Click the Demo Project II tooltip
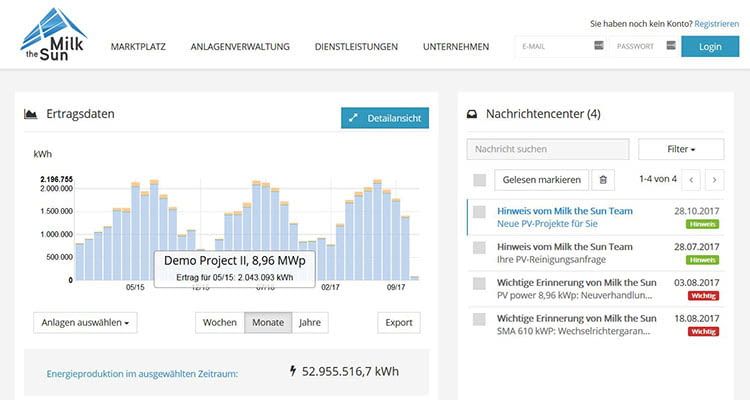750x400 pixels. [234, 268]
